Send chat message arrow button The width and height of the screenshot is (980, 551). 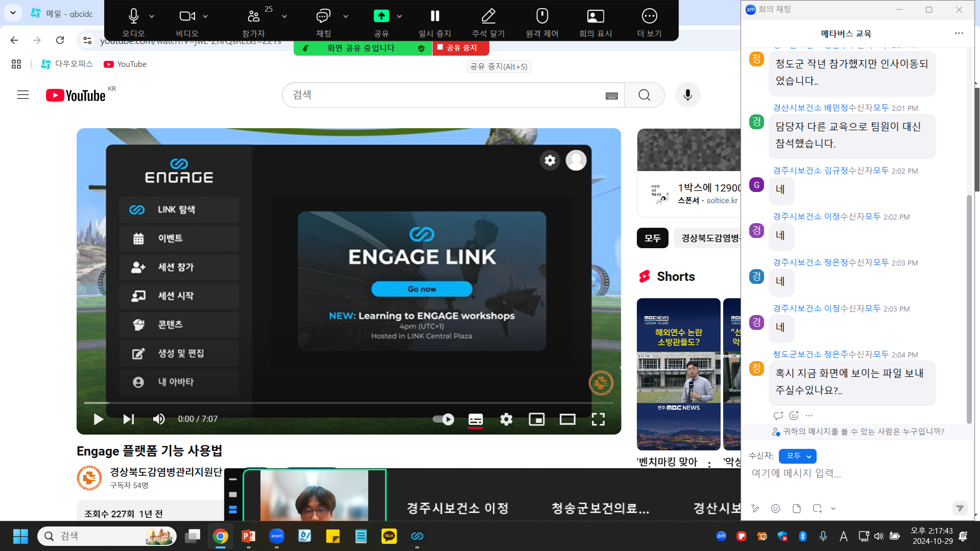click(x=960, y=508)
